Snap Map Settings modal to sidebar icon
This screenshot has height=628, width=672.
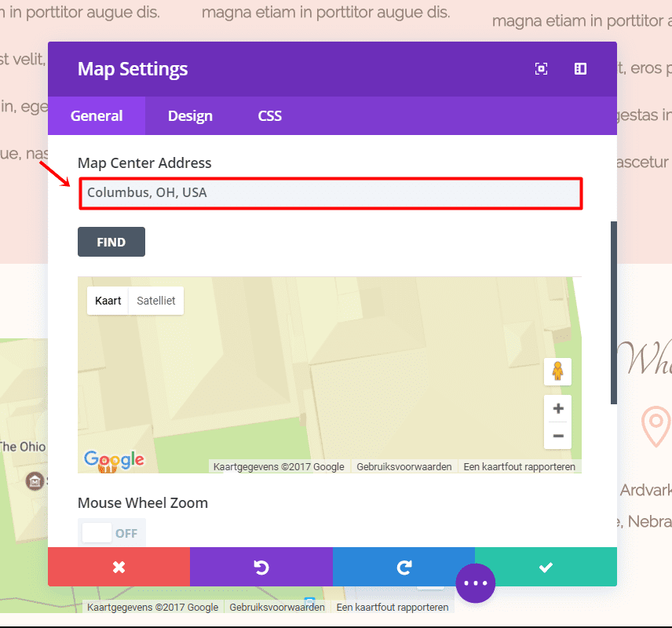580,68
